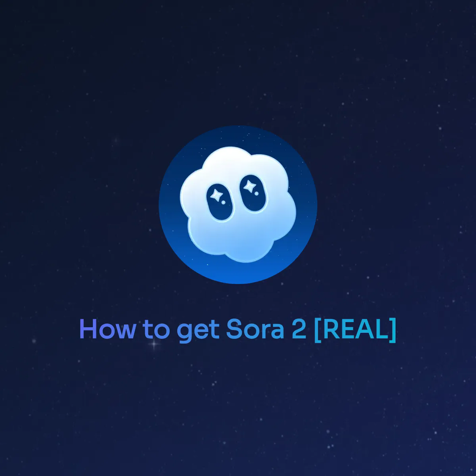Image resolution: width=476 pixels, height=476 pixels.
Task: Click the cloud mascot's right eye
Action: coord(253,193)
